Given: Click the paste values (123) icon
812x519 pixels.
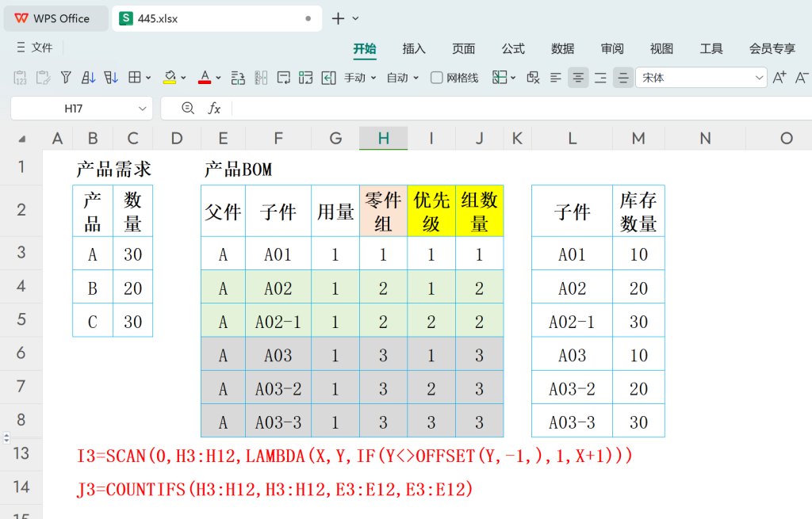Looking at the screenshot, I should 20,78.
